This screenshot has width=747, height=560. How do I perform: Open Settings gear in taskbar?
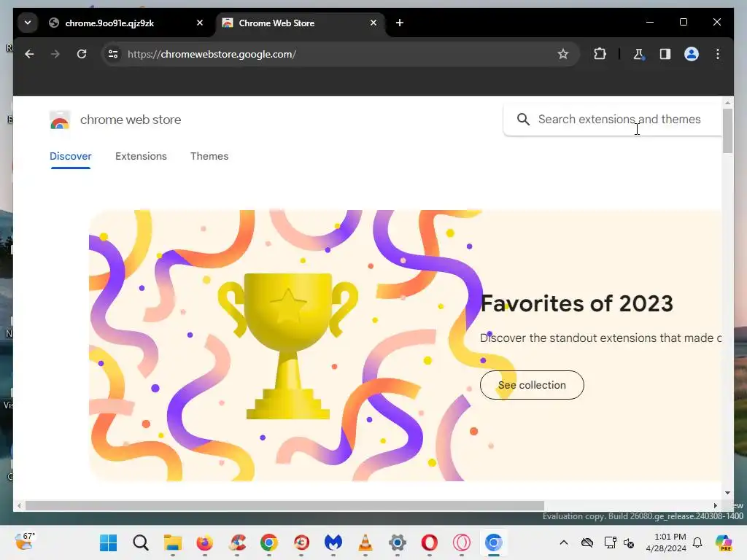point(398,542)
